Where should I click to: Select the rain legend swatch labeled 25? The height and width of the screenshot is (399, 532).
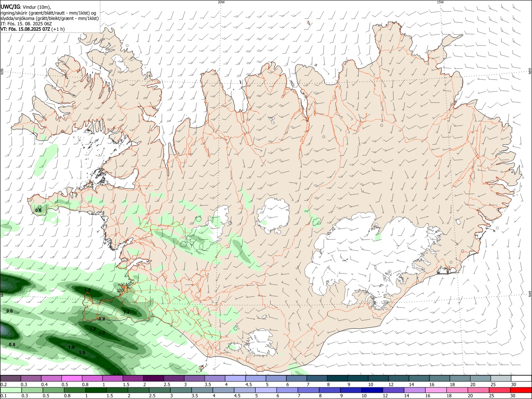coord(500,390)
